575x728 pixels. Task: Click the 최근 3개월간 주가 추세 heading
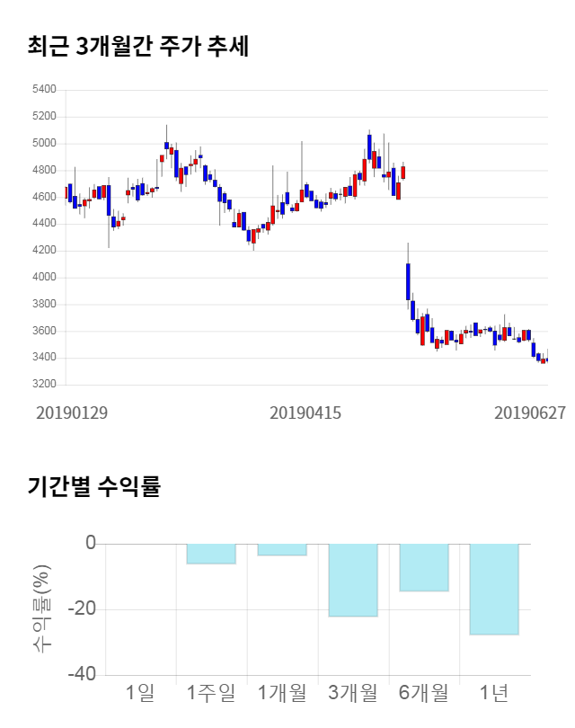[x=138, y=47]
